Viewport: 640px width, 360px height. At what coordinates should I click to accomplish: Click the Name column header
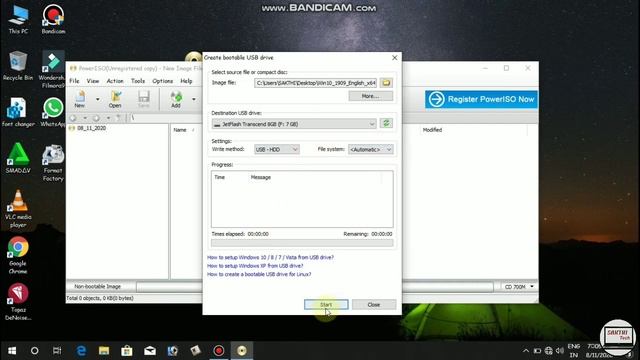coord(180,130)
